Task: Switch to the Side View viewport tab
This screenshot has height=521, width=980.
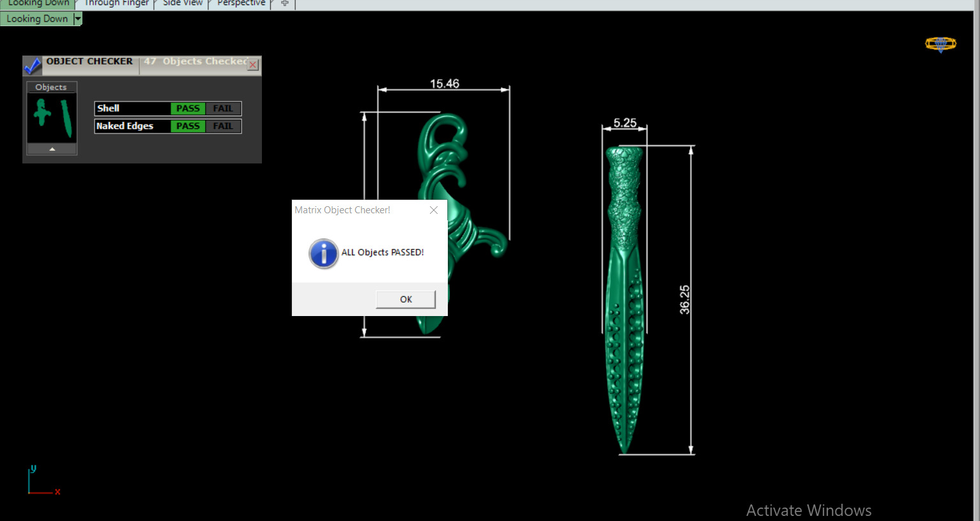Action: point(183,3)
